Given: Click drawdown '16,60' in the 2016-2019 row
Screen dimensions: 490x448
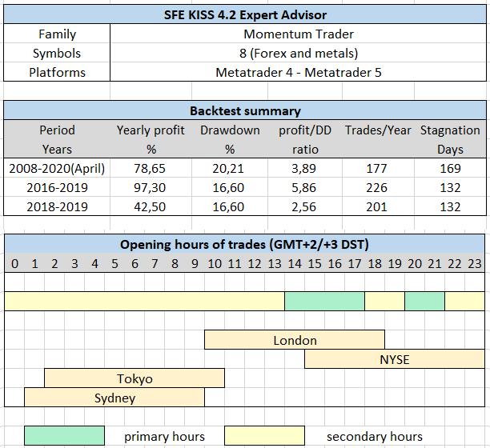Looking at the screenshot, I should (230, 187).
